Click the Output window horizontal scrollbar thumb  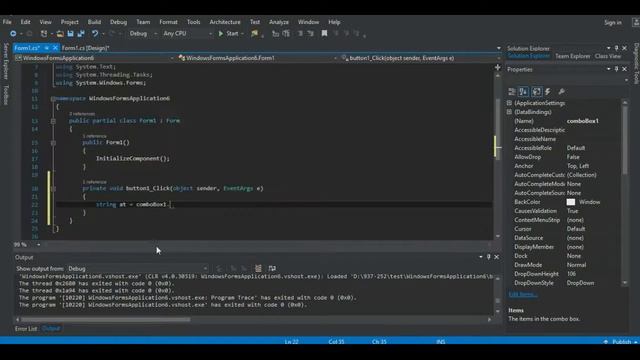pyautogui.click(x=105, y=320)
